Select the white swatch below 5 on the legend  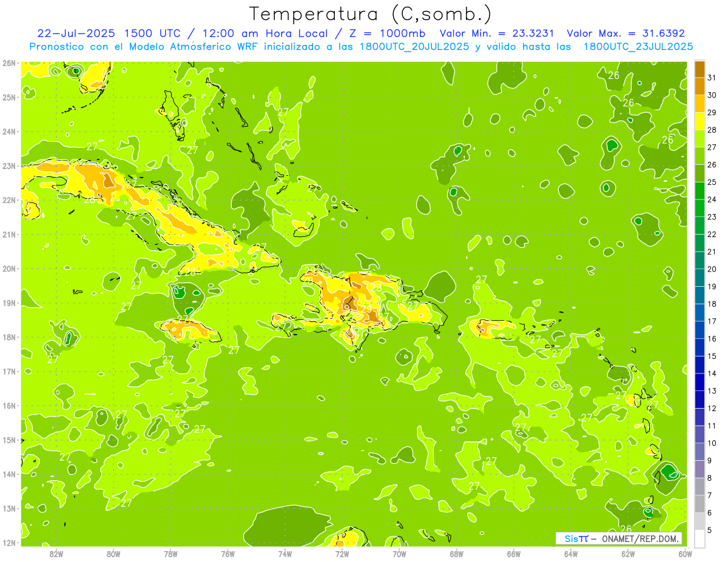pyautogui.click(x=699, y=538)
